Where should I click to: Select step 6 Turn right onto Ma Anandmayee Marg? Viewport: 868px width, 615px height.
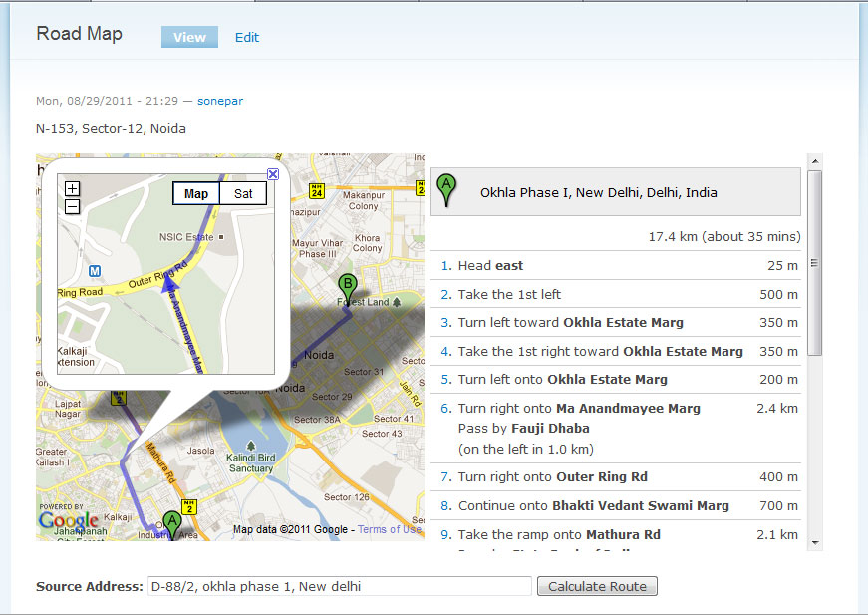615,428
